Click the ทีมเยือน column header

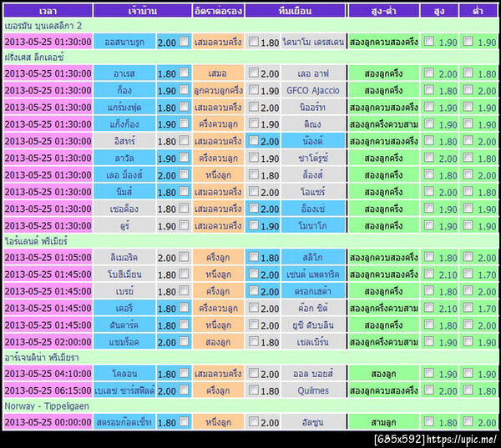click(x=296, y=11)
